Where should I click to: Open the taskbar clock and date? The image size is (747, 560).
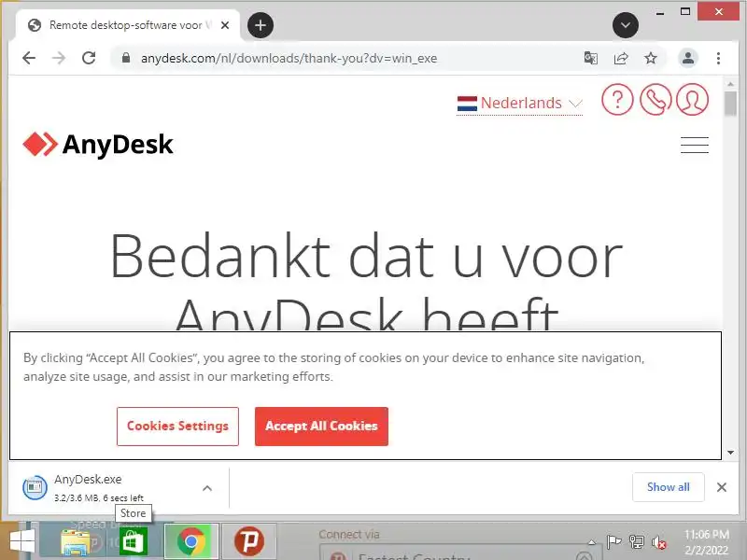click(x=707, y=542)
